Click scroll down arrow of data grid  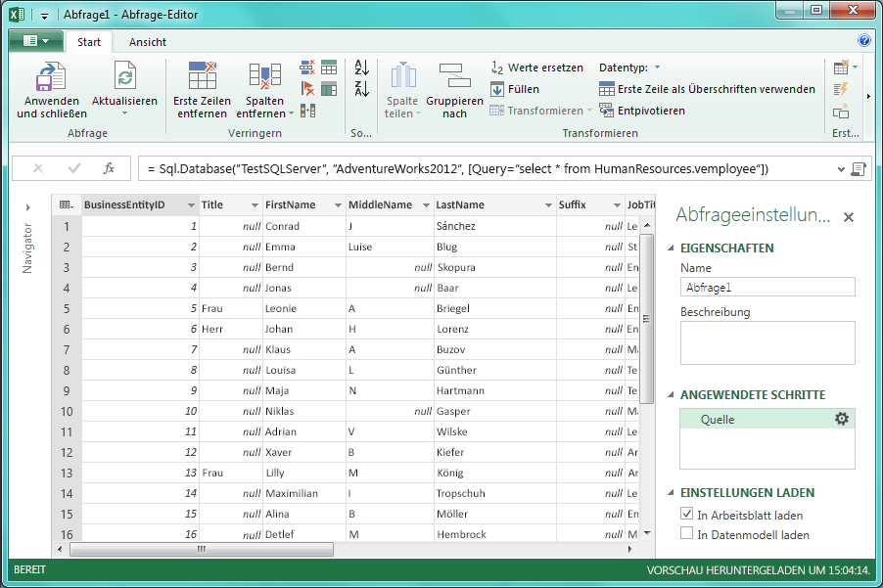pyautogui.click(x=647, y=533)
